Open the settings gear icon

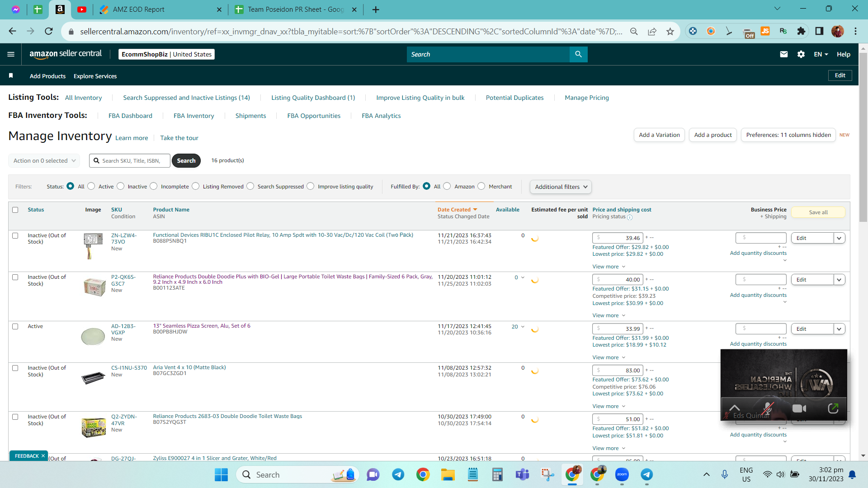[x=801, y=54]
